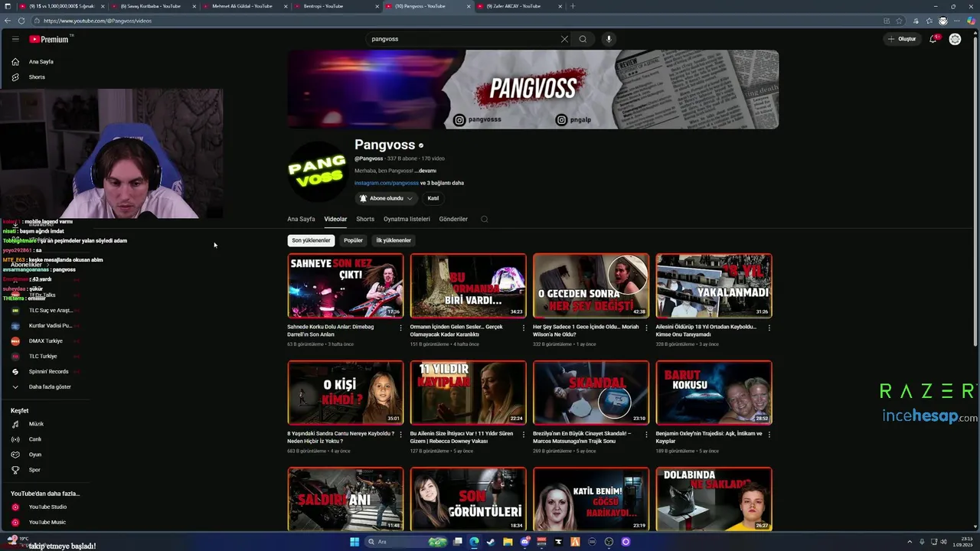Viewport: 980px width, 551px height.
Task: Open the TLC Türkiye subscription
Action: pos(43,356)
